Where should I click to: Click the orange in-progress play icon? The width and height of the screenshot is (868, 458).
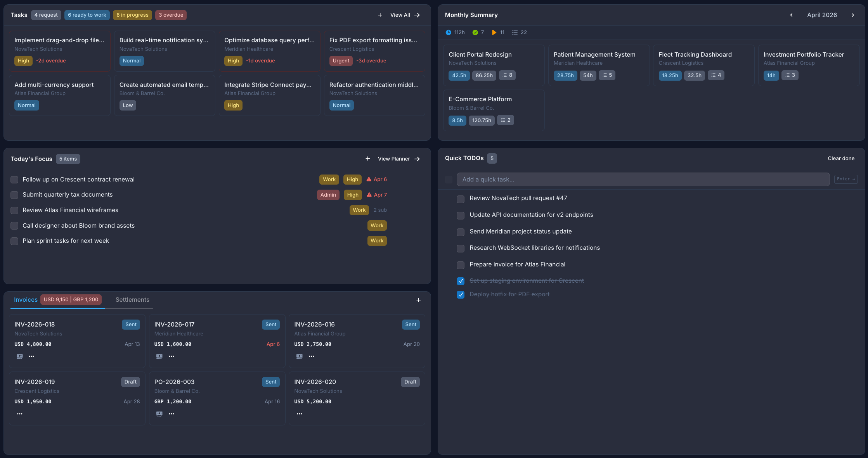pos(494,33)
